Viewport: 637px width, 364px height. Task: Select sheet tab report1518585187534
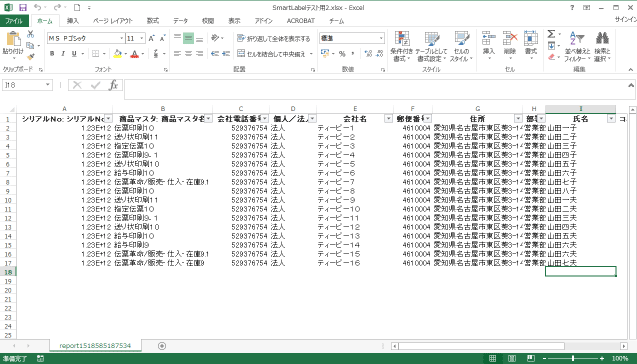(x=95, y=346)
